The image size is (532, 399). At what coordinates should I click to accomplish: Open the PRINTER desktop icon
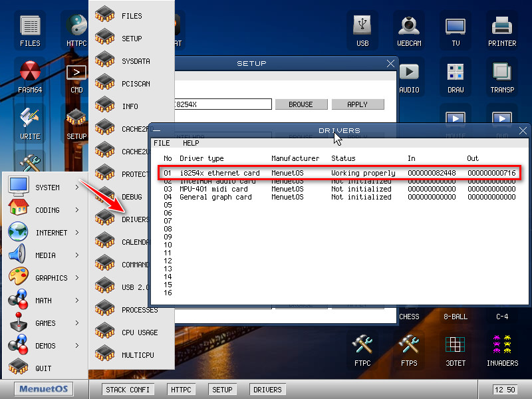502,29
